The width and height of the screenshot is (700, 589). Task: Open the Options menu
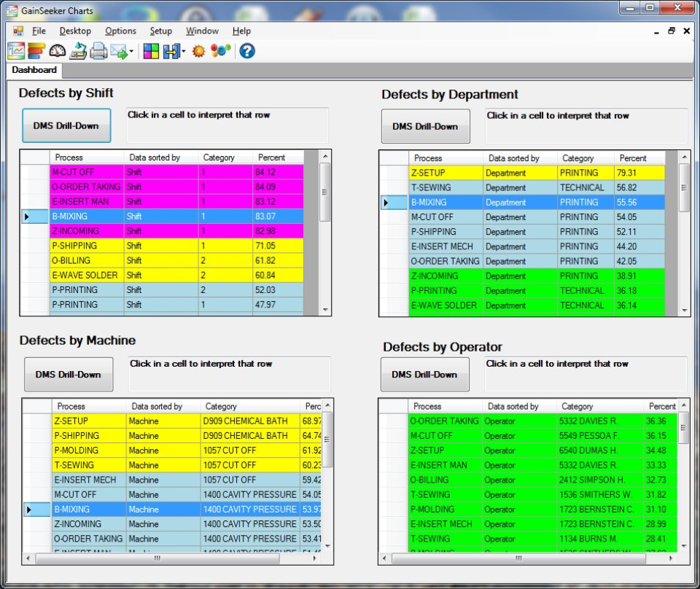pyautogui.click(x=120, y=31)
